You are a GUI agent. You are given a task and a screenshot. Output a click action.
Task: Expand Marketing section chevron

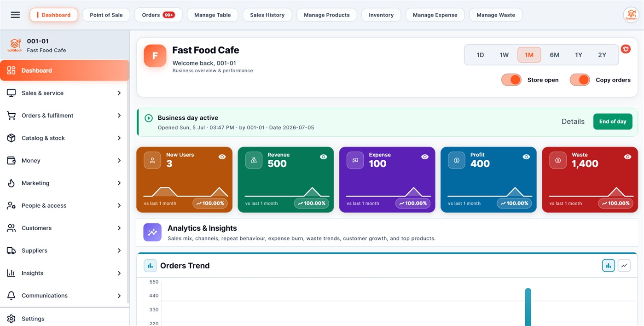click(x=119, y=183)
